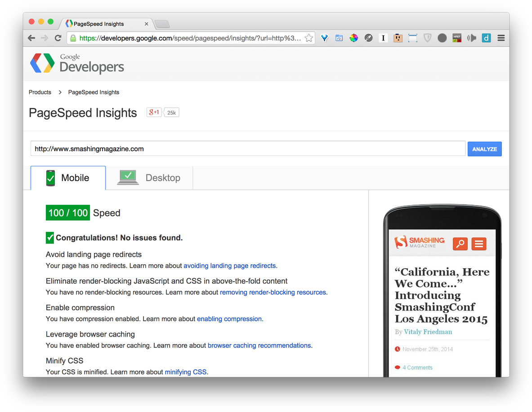Focus the URL input containing smashingmagazine.com
This screenshot has width=532, height=412.
pos(247,149)
